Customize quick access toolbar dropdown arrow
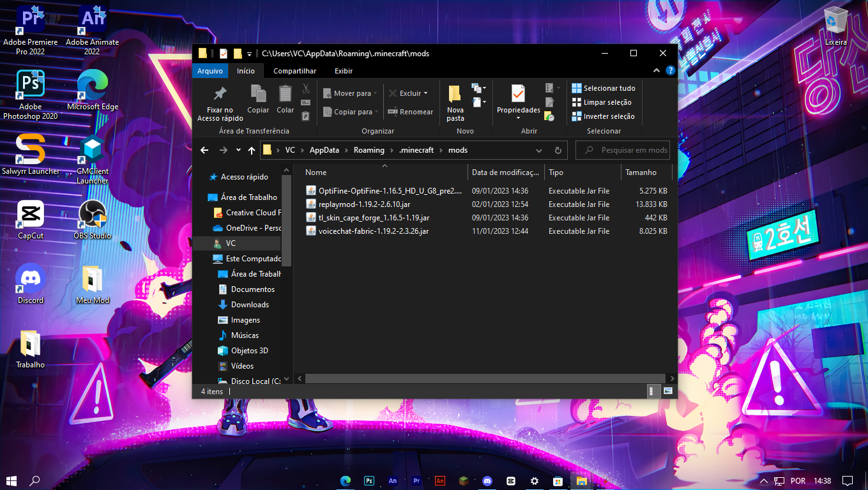This screenshot has height=490, width=868. (x=249, y=54)
